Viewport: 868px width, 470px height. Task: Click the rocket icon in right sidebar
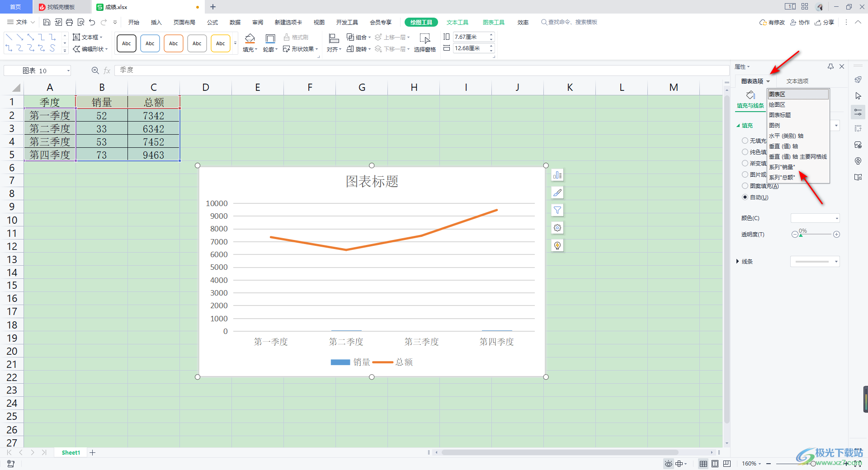(x=858, y=80)
